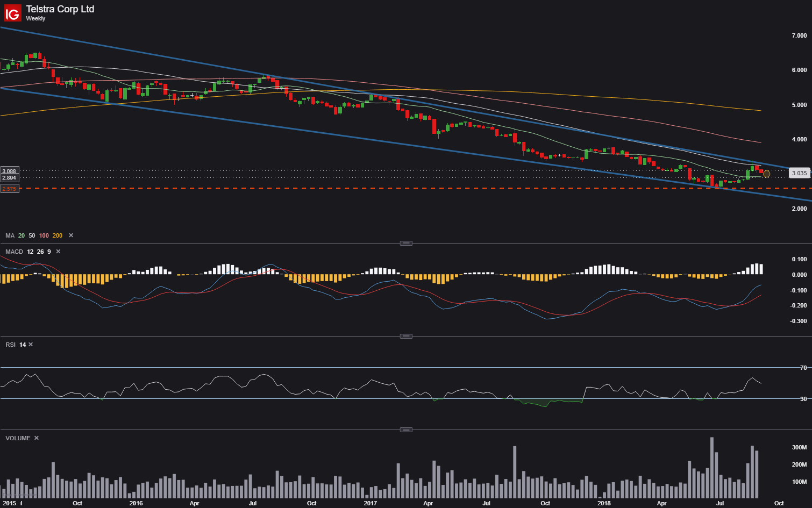
Task: Remove the MA indicator with its X
Action: pos(71,235)
